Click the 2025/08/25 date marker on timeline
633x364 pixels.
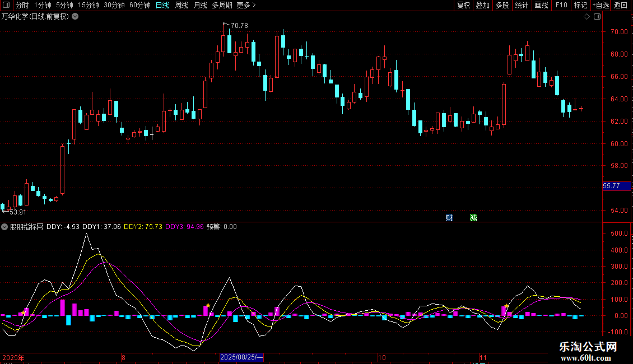241,357
